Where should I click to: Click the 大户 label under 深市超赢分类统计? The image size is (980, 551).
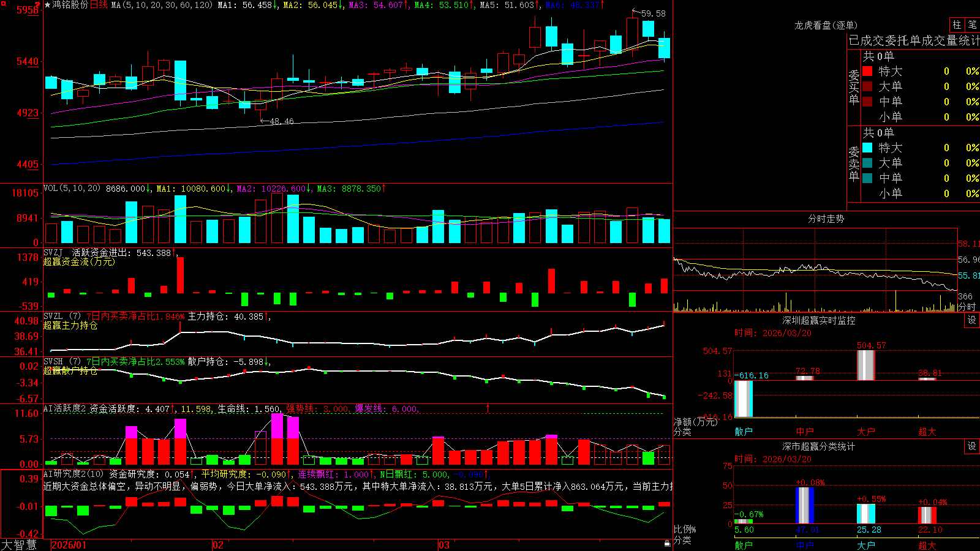point(866,545)
